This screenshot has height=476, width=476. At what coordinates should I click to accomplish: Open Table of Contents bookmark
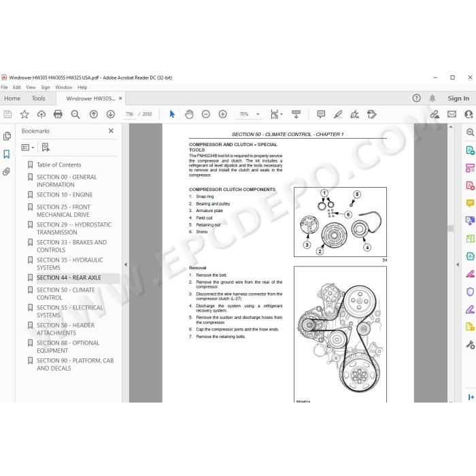tap(59, 165)
